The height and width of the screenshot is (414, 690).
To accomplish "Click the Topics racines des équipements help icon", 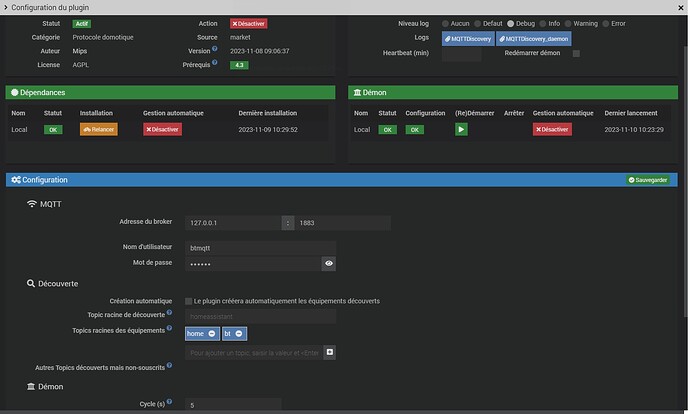I will point(169,328).
